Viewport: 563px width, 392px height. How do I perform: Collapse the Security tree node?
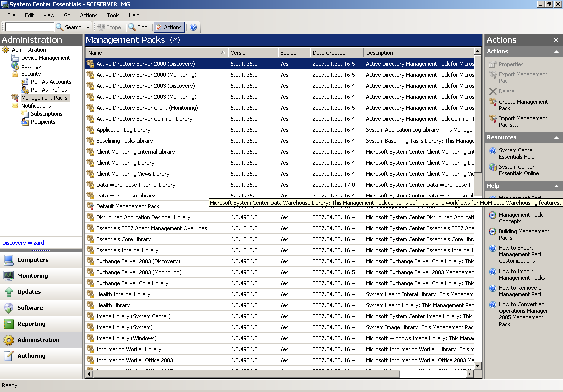tap(6, 74)
